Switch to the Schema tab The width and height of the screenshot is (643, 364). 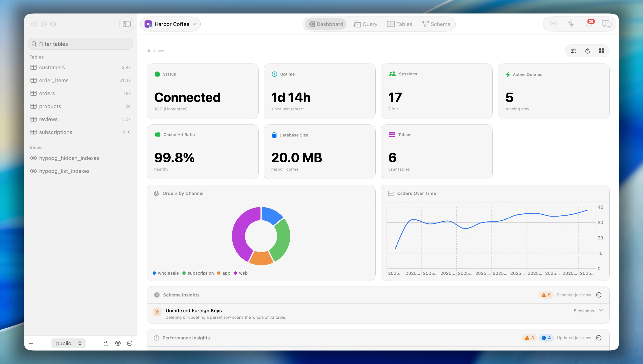coord(436,24)
